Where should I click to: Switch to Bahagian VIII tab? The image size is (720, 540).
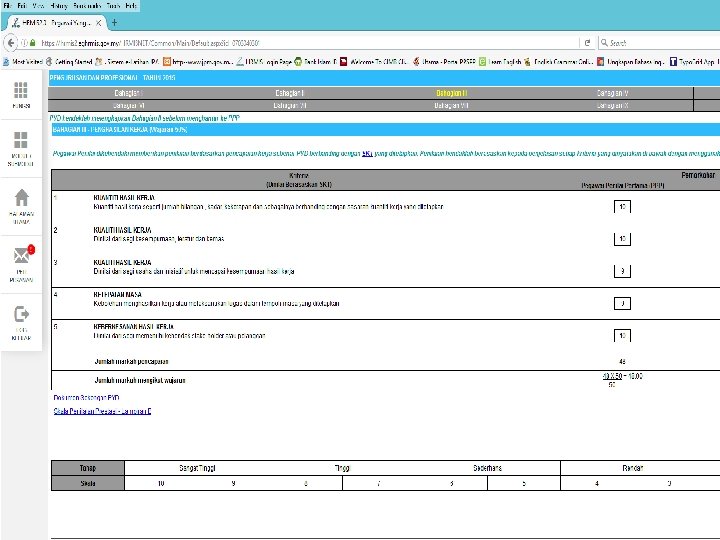pos(451,106)
